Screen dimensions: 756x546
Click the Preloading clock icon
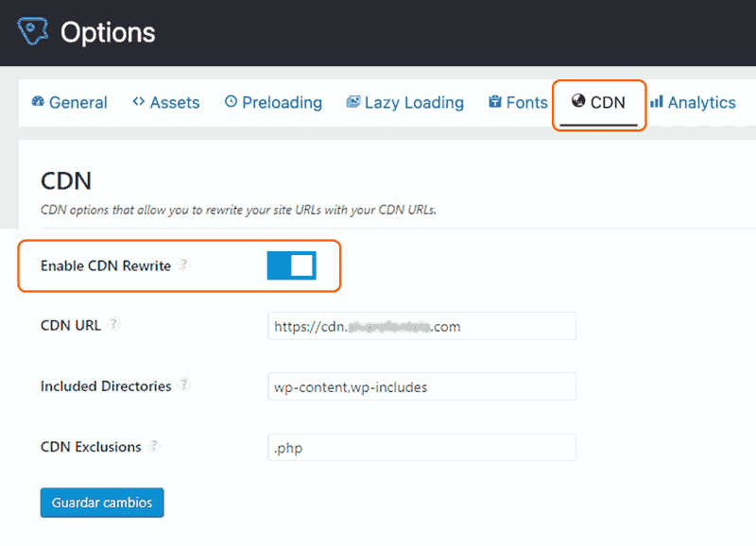coord(231,102)
